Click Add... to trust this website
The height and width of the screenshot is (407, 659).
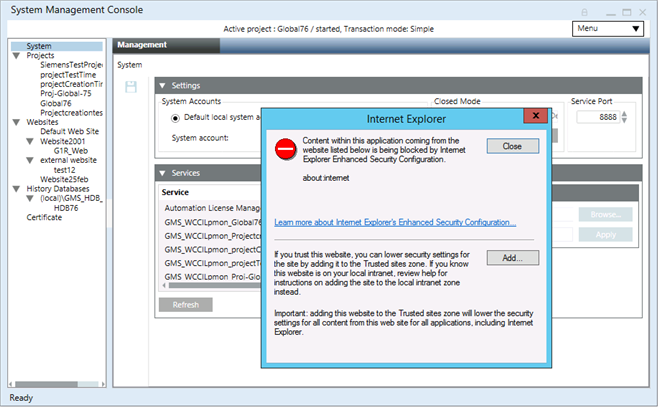[x=512, y=257]
